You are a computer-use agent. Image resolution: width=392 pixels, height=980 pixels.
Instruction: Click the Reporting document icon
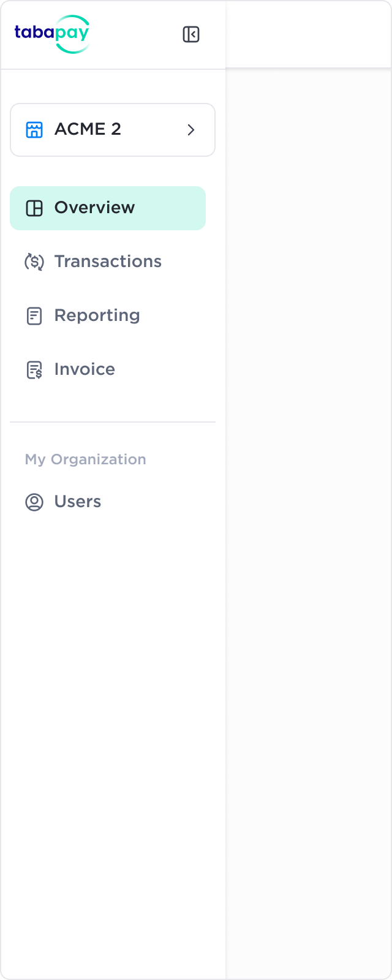[x=34, y=316]
